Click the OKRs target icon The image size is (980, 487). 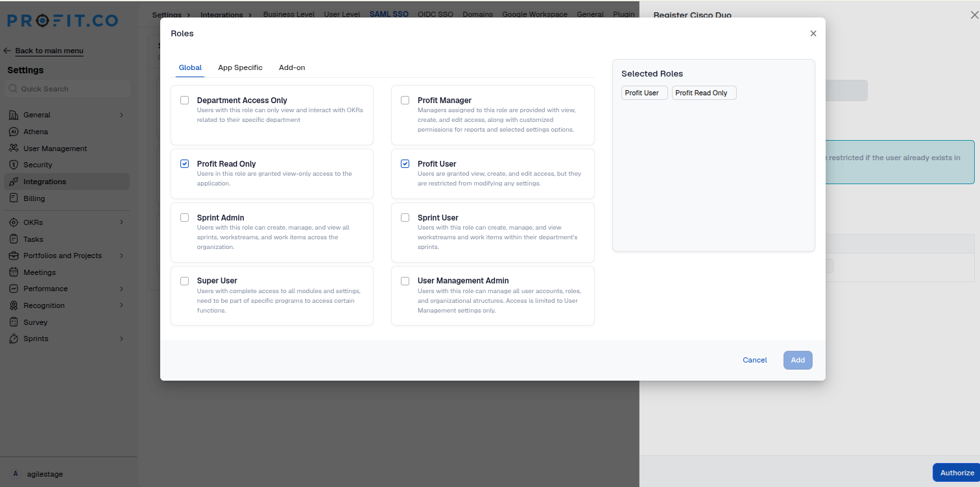pos(14,222)
